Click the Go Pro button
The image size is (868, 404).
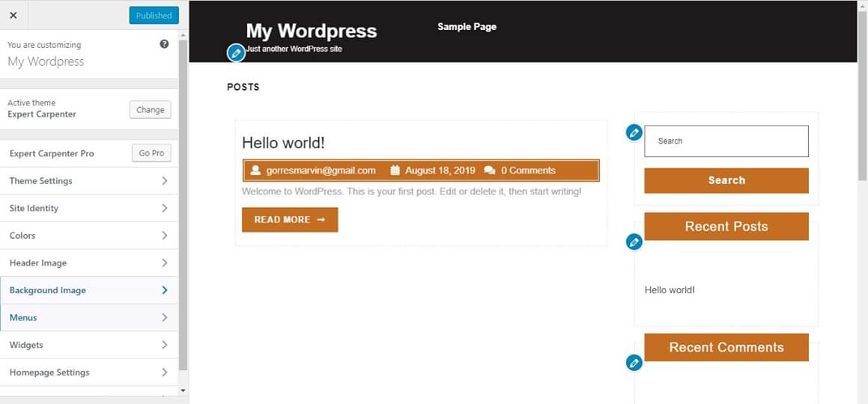coord(151,153)
